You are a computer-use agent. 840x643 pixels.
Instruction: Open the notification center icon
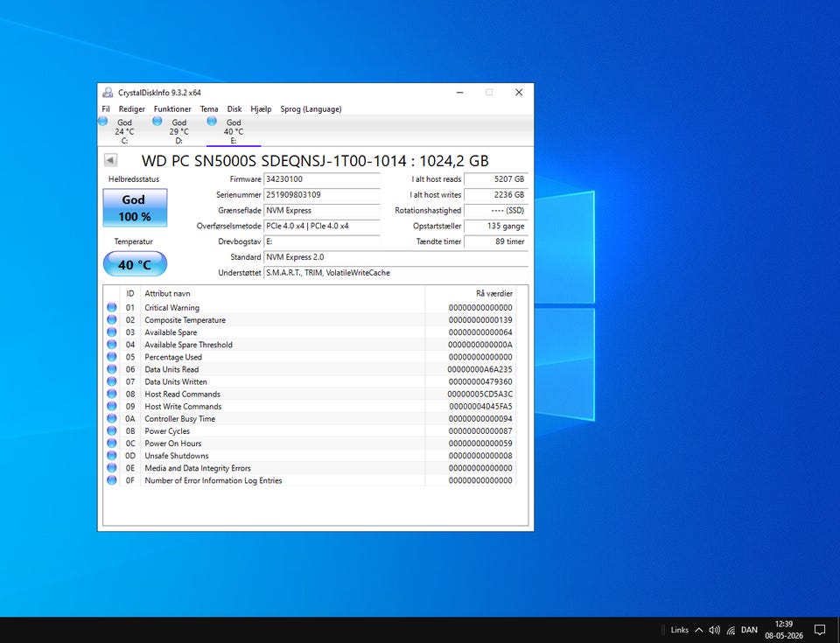820,630
